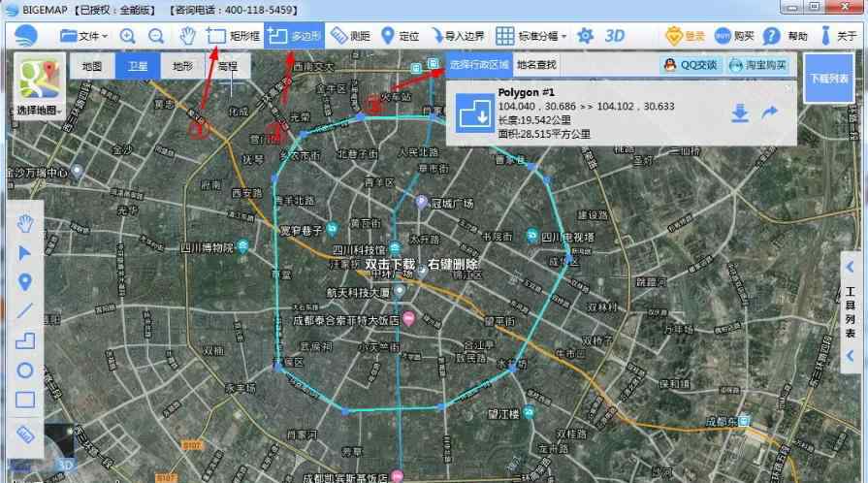Viewport: 868px width, 483px height.
Task: Select the hand pan tool in left sidebar
Action: coord(25,224)
